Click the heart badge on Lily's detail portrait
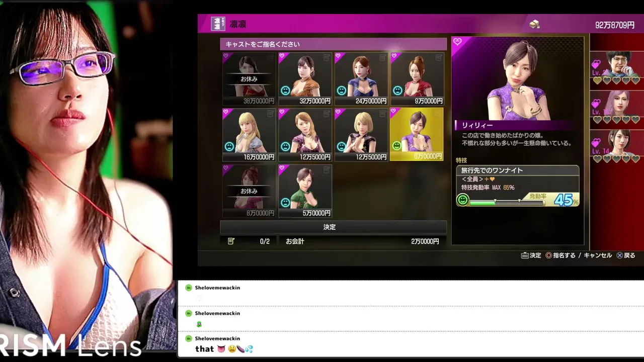Viewport: 644px width, 362px height. [x=457, y=42]
